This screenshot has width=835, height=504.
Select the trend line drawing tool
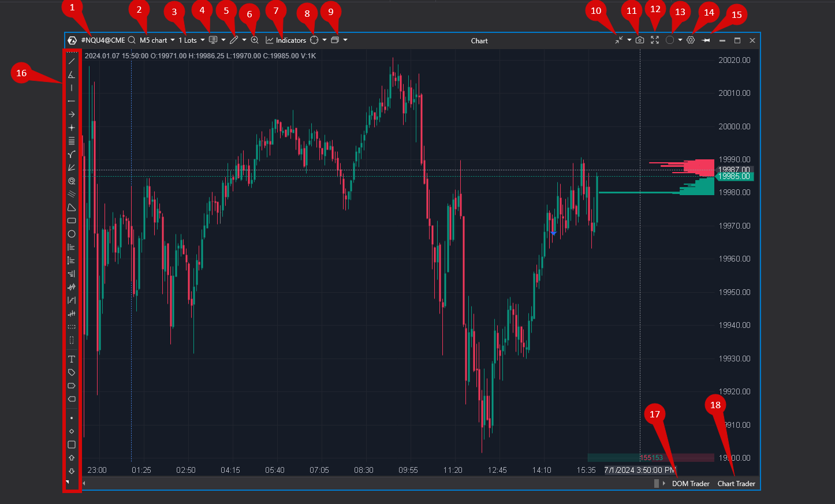[x=72, y=61]
